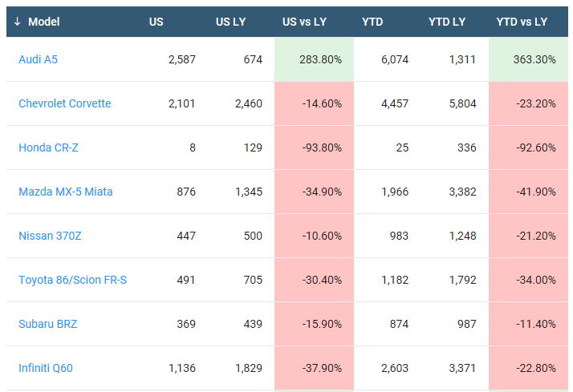Sort by YTD LY column header

(x=446, y=22)
